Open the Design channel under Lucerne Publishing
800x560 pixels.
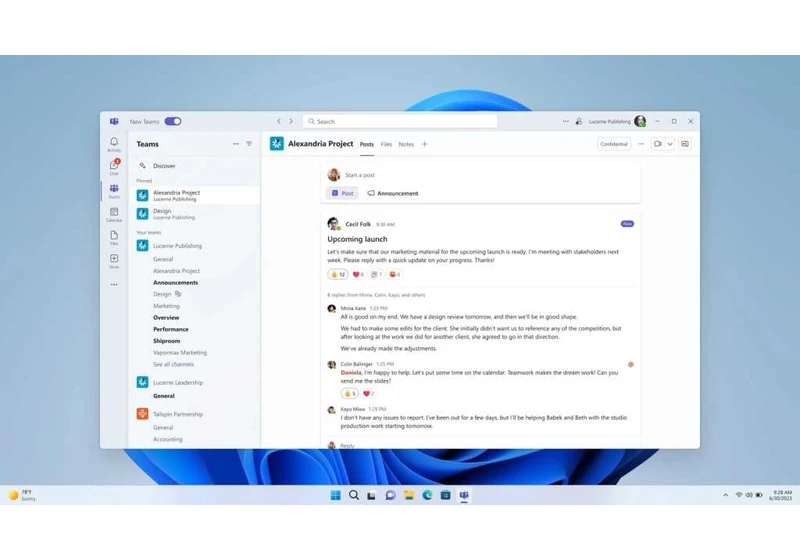(162, 294)
